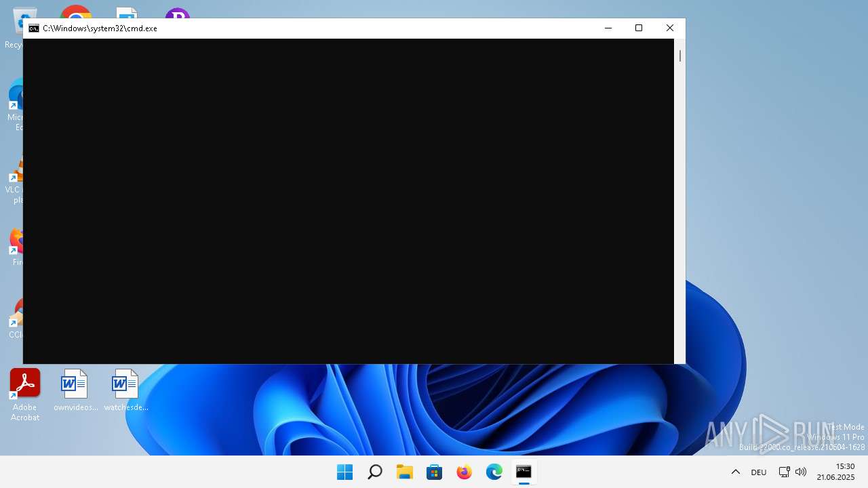Select the watchesde Word document
868x488 pixels.
tap(125, 390)
